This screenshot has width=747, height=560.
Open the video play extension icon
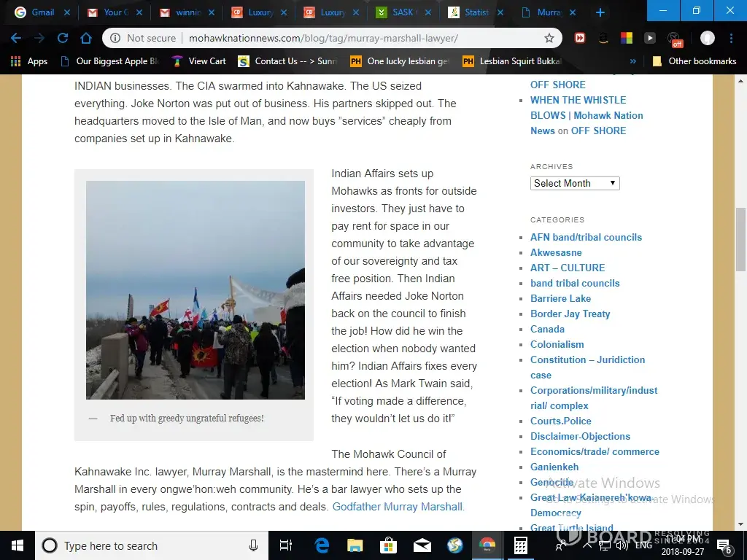pos(650,38)
